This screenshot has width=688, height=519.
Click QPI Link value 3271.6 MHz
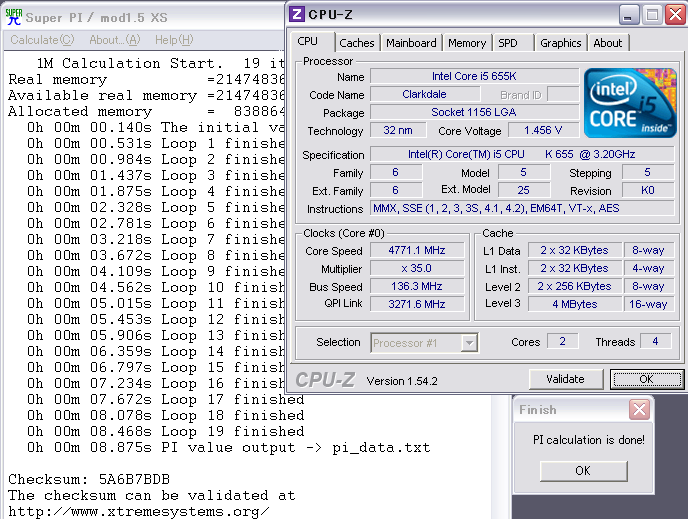(x=417, y=304)
